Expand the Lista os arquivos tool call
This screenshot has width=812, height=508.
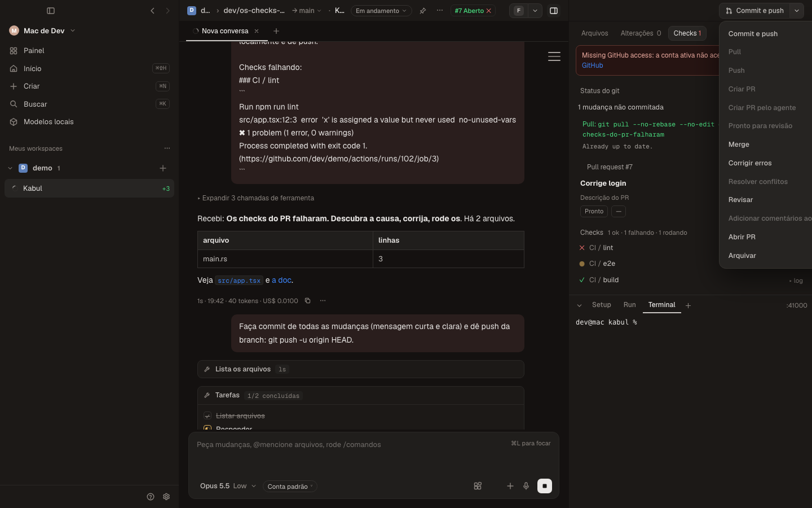(361, 369)
